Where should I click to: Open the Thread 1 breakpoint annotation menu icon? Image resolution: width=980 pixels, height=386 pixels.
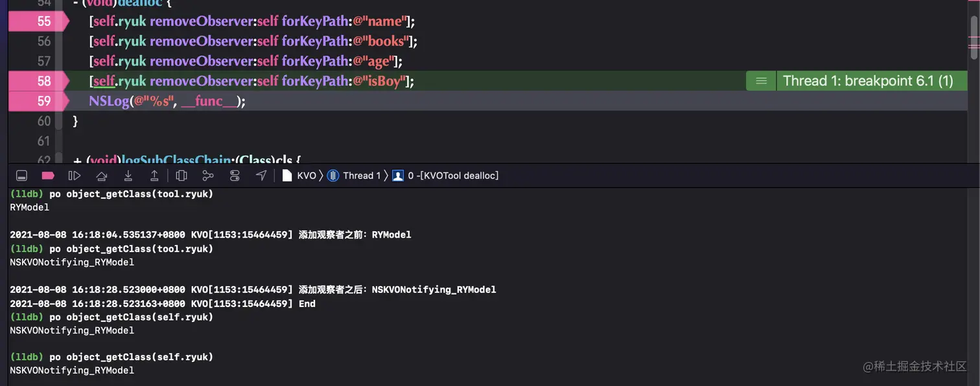coord(761,81)
